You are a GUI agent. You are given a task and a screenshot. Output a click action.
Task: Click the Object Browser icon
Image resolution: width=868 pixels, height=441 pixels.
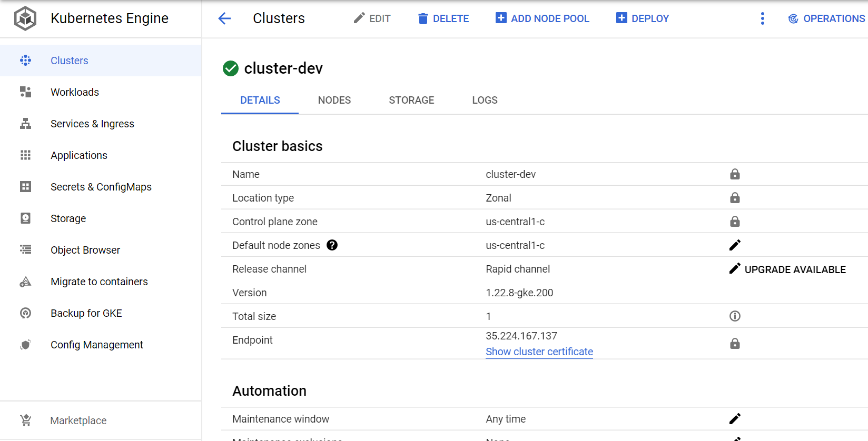click(x=25, y=250)
